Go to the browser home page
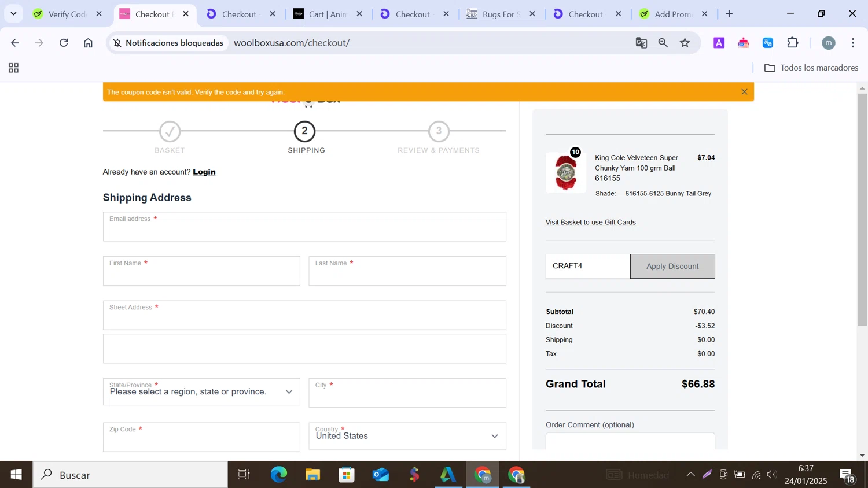The height and width of the screenshot is (488, 868). pyautogui.click(x=88, y=43)
